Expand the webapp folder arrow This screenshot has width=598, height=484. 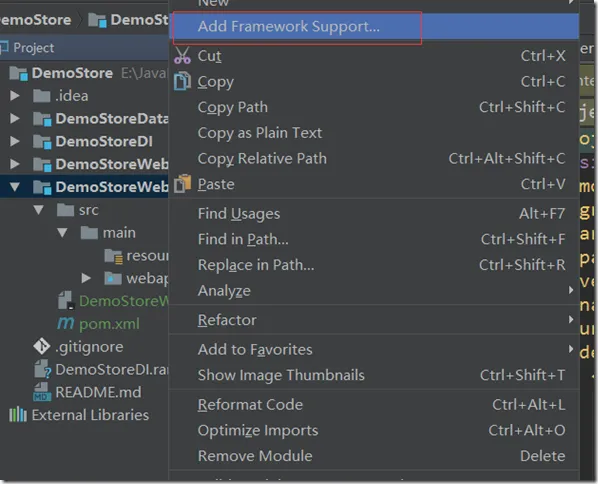click(x=86, y=278)
